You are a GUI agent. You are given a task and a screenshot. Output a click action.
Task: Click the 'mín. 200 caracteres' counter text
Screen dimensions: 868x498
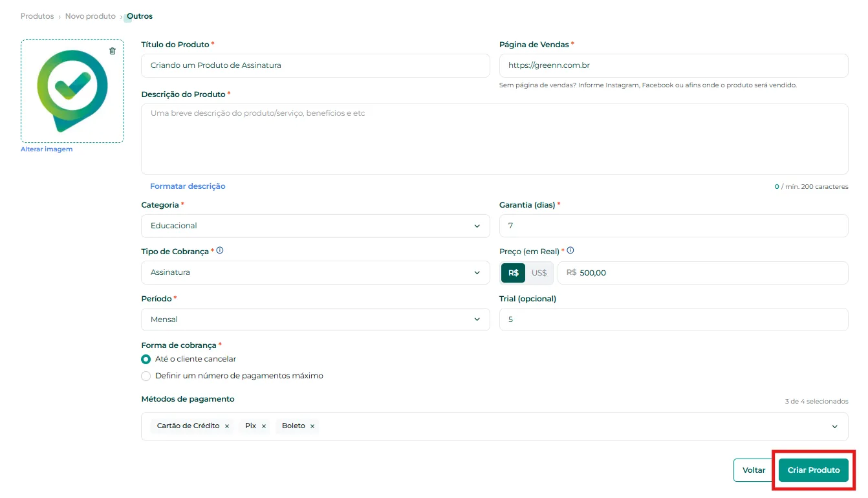pyautogui.click(x=817, y=186)
